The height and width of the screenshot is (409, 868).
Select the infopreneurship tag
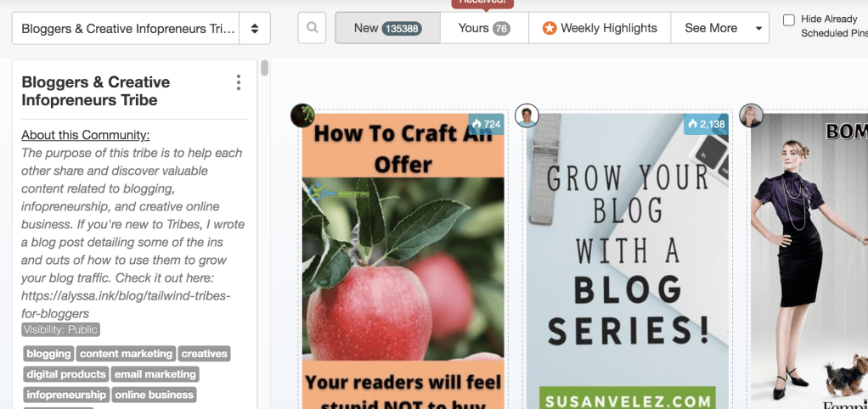pyautogui.click(x=66, y=395)
